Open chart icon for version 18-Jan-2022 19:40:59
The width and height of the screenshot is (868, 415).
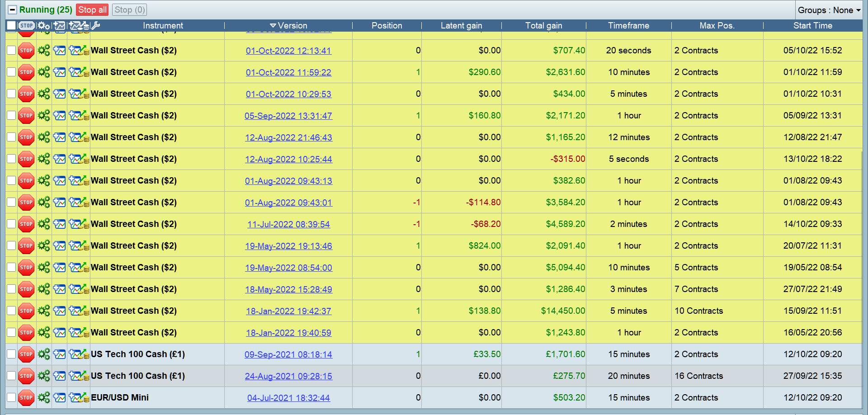[x=60, y=333]
